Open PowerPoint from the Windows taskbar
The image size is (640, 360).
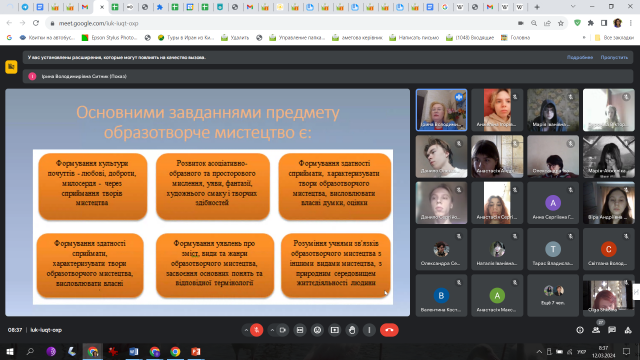coord(196,351)
